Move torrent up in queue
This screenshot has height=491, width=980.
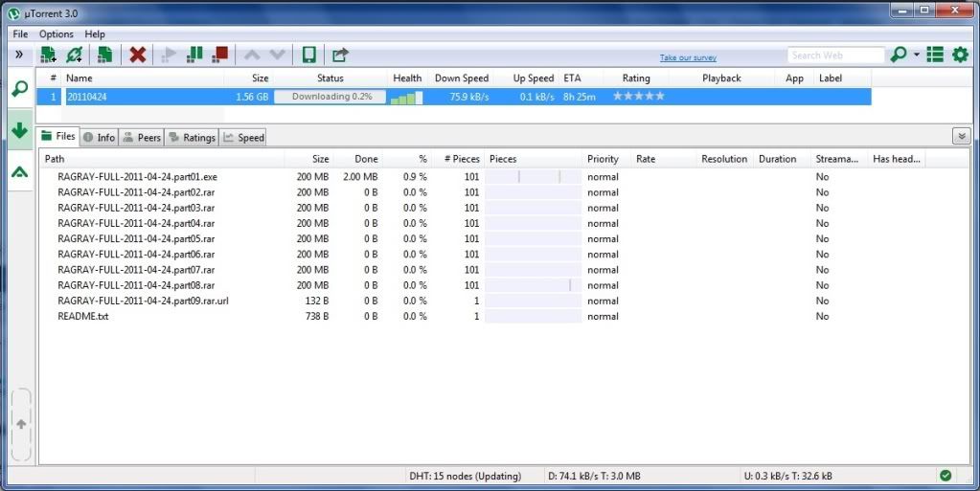[252, 55]
